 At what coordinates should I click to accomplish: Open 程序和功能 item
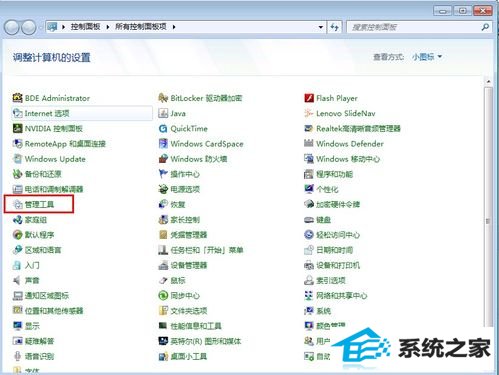(328, 174)
